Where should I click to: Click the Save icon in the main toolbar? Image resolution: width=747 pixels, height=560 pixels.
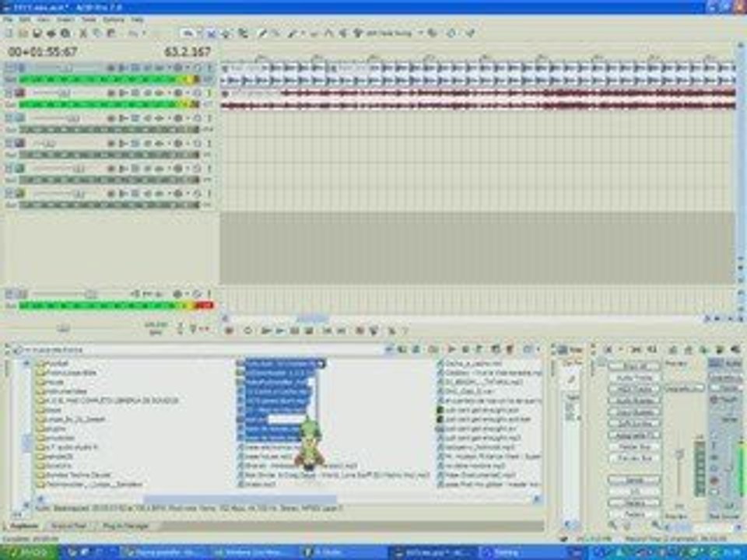coord(38,33)
